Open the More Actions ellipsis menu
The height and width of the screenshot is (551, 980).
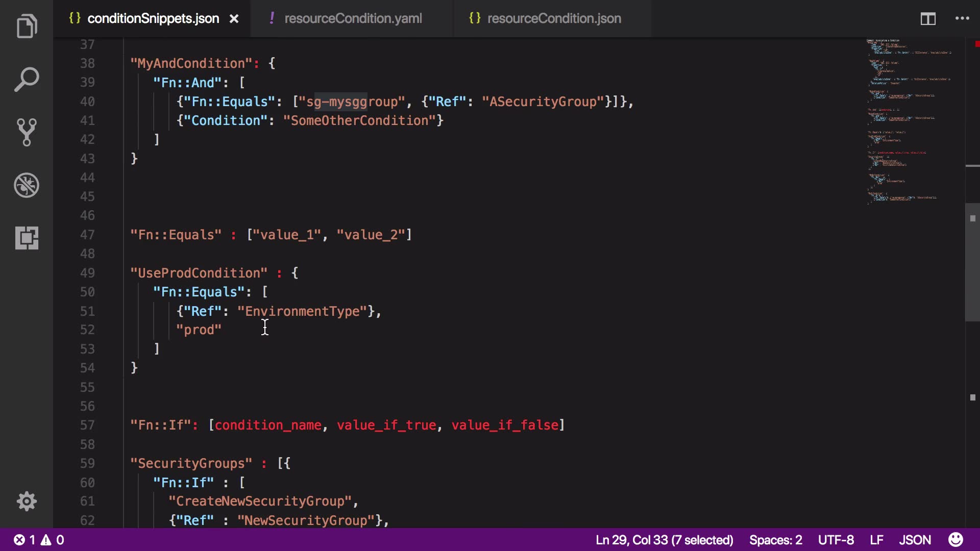(x=962, y=19)
